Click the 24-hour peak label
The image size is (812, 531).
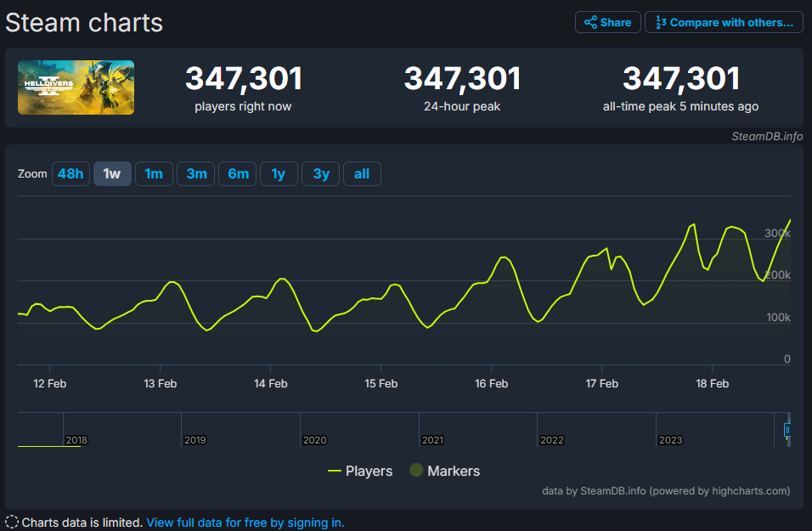pos(462,106)
